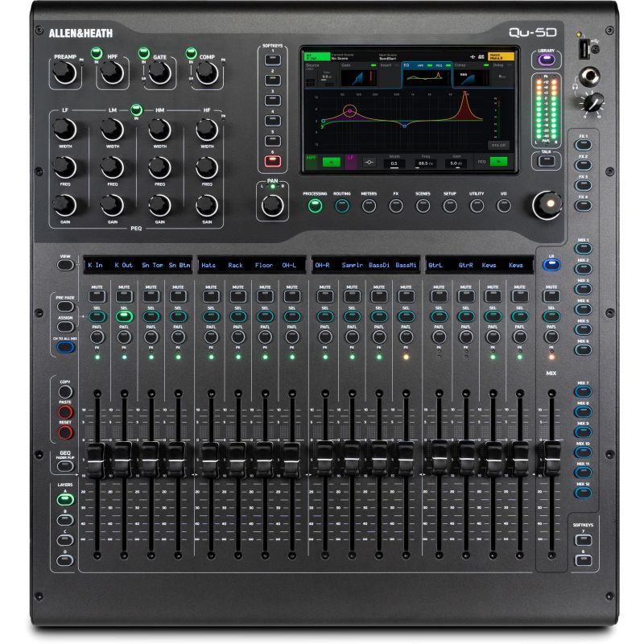Grab the LR master fader
Image resolution: width=644 pixels, height=644 pixels.
pyautogui.click(x=551, y=459)
